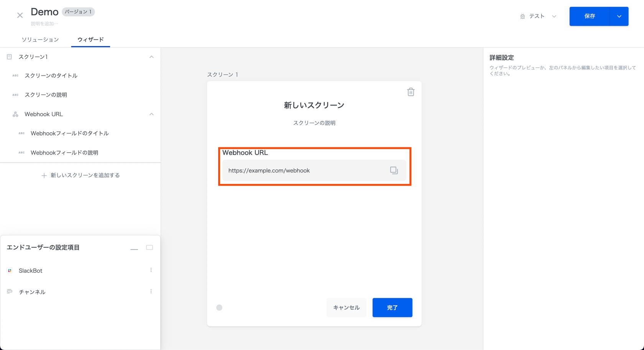Select the ウィザード tab
The image size is (644, 350).
[90, 39]
